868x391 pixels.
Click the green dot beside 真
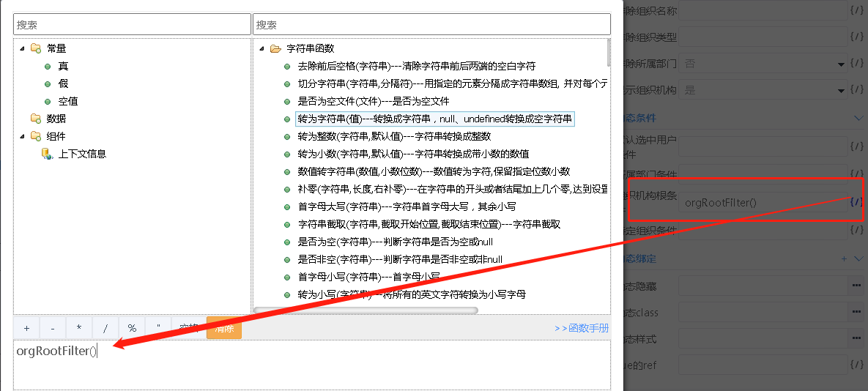tap(48, 66)
